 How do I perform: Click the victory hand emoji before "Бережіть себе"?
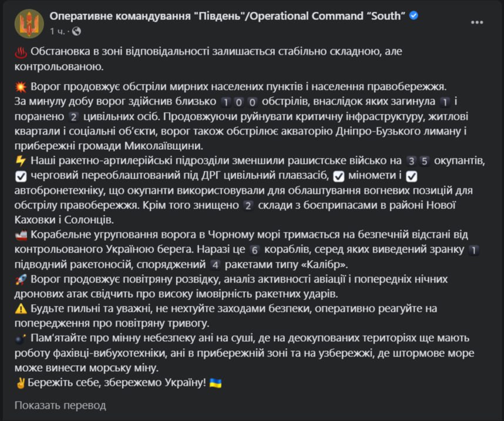click(20, 382)
